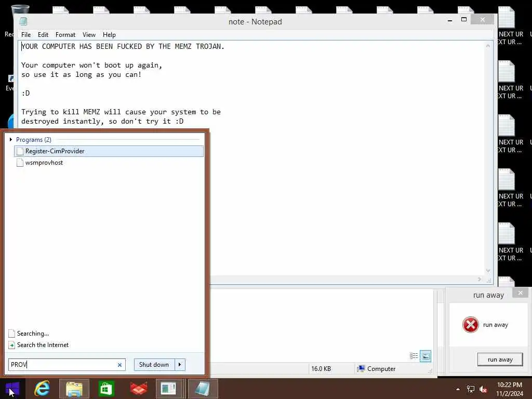Image resolution: width=532 pixels, height=399 pixels.
Task: Open File Explorer from the taskbar
Action: coord(74,389)
